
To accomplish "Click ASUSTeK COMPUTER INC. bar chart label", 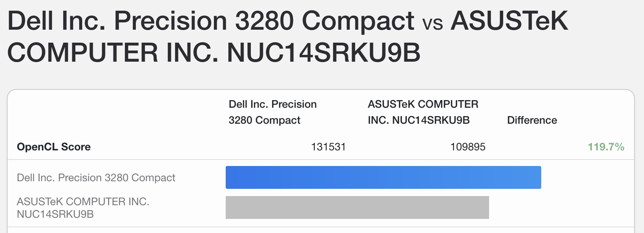I will coord(83,201).
